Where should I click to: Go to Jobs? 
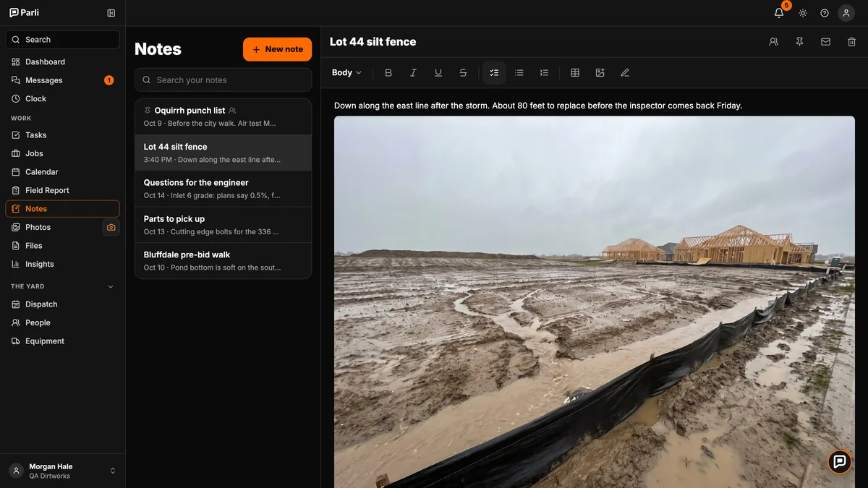63,153
